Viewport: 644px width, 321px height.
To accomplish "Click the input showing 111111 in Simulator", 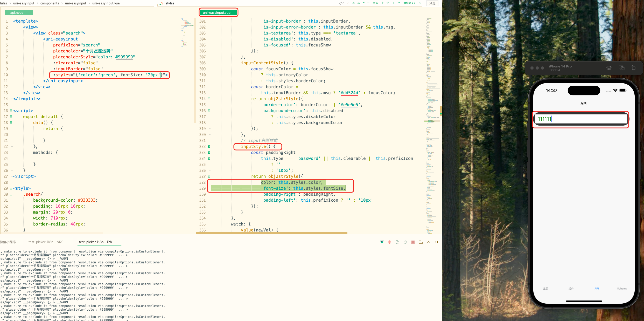I will coord(581,119).
